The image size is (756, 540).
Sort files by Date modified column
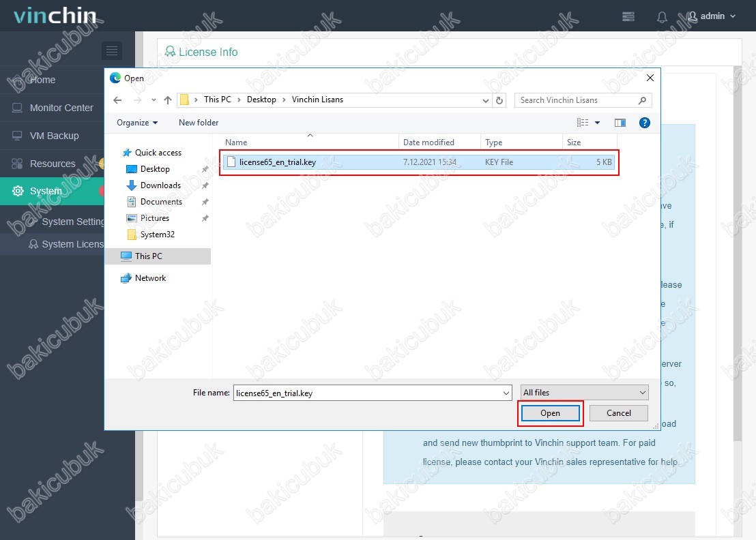[x=439, y=142]
